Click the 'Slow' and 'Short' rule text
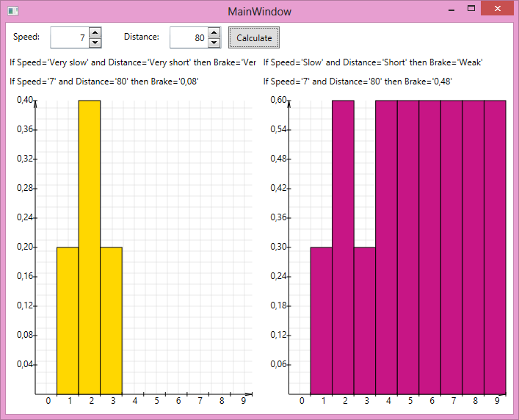This screenshot has height=420, width=519. [372, 63]
